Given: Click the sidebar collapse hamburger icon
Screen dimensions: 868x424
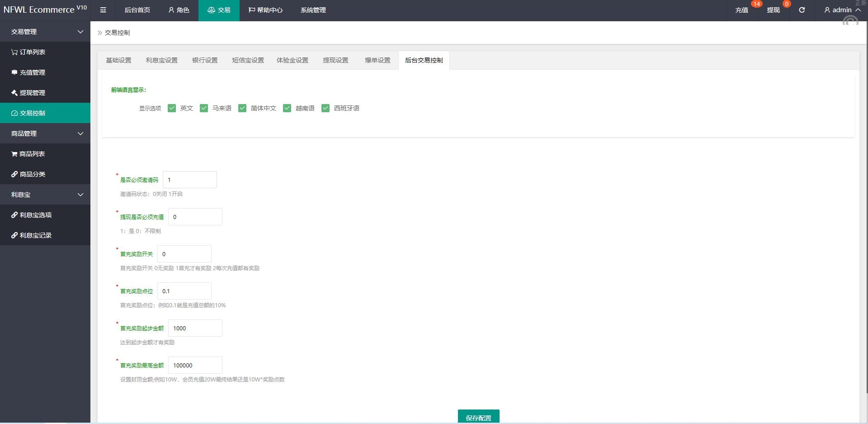Looking at the screenshot, I should (103, 10).
